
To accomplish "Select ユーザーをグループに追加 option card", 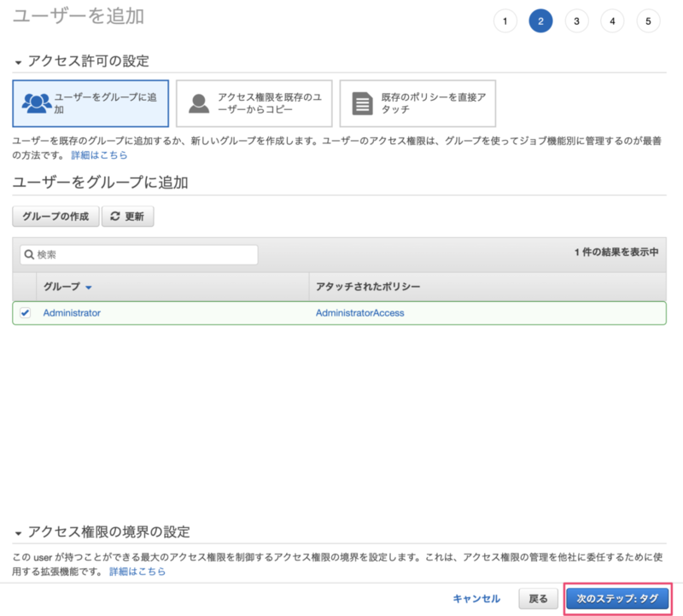I will pos(90,103).
